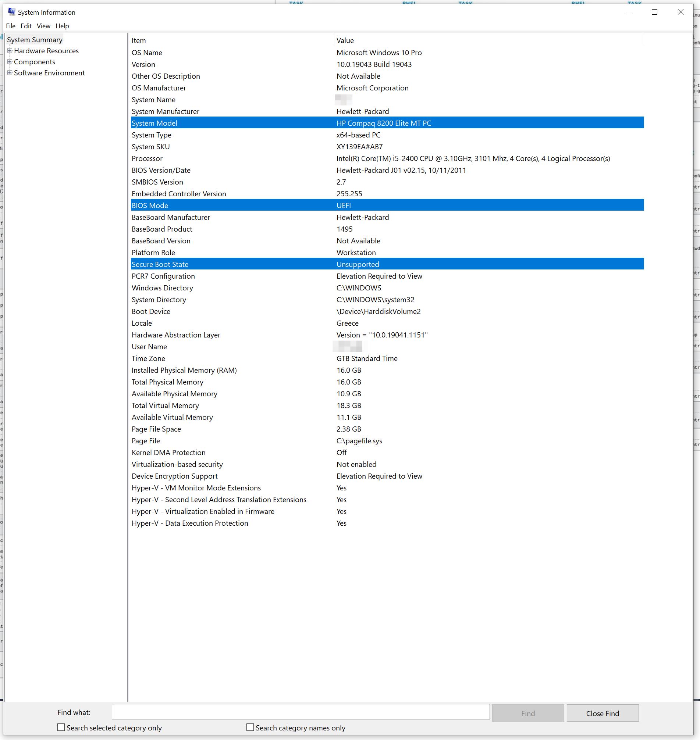Open the Help menu
Viewport: 700px width, 740px height.
point(62,26)
